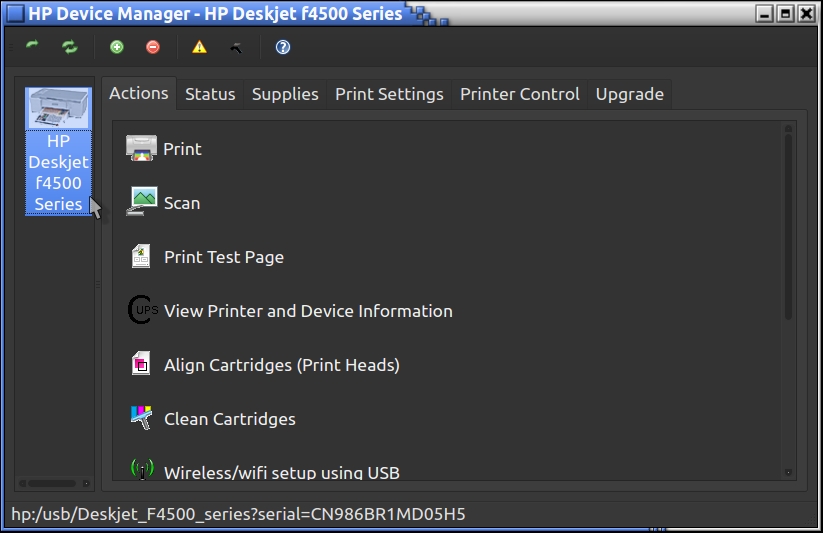Select the HP Deskjet f4500 Series device
The image size is (823, 533).
(x=58, y=151)
